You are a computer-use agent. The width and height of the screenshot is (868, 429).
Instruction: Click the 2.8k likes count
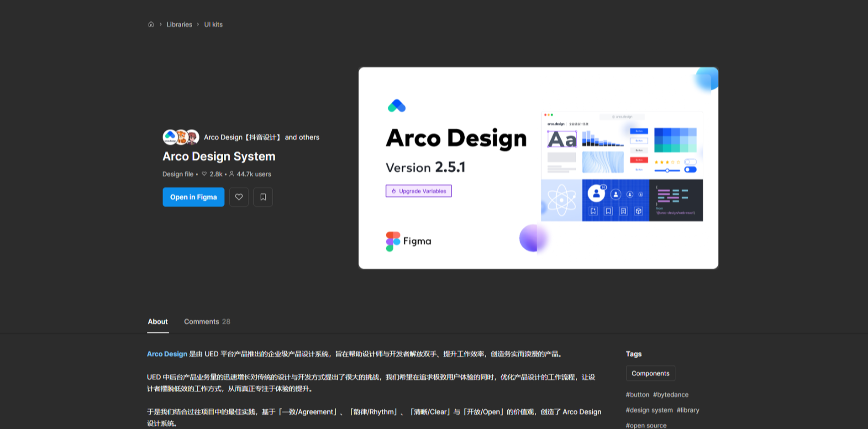(212, 174)
